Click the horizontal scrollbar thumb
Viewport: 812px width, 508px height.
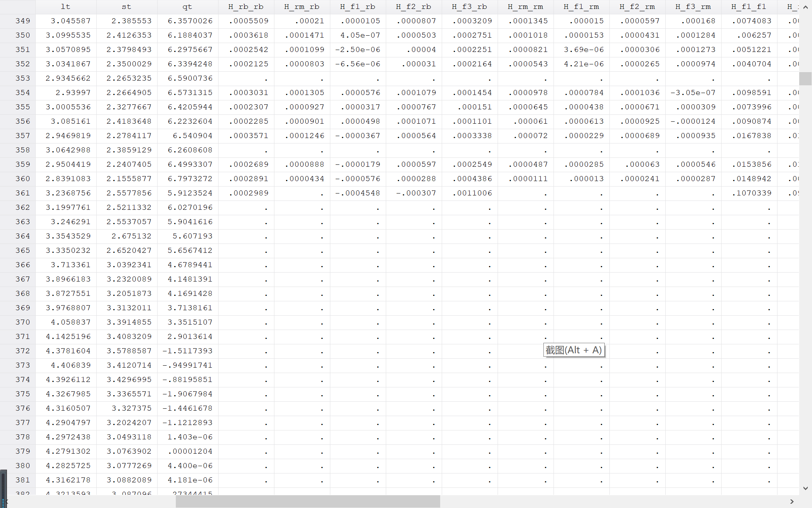307,501
